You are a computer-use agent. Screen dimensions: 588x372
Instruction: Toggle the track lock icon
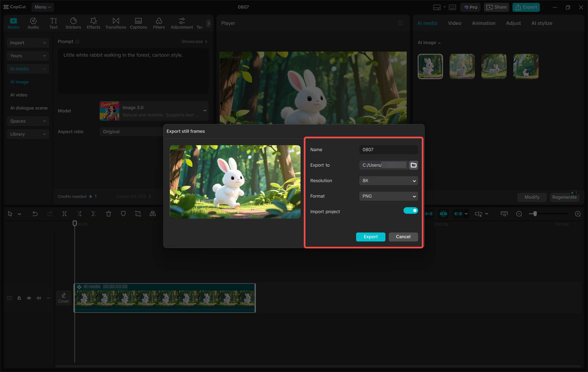point(19,298)
